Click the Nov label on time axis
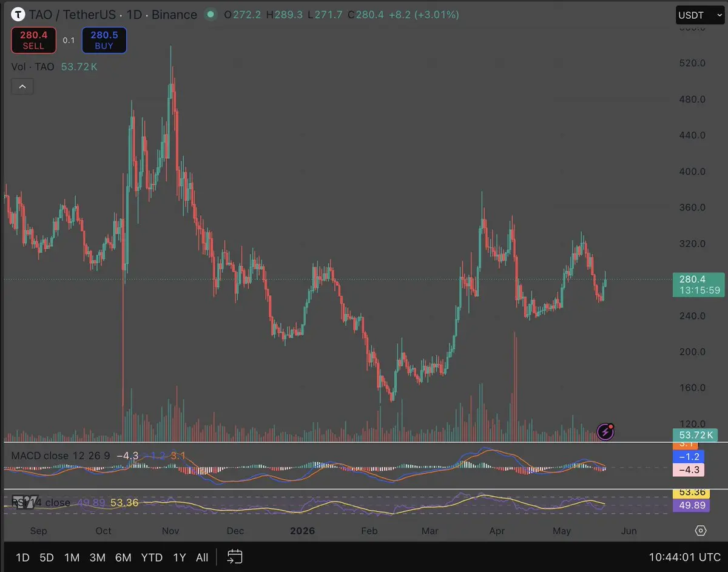728x572 pixels. [170, 531]
